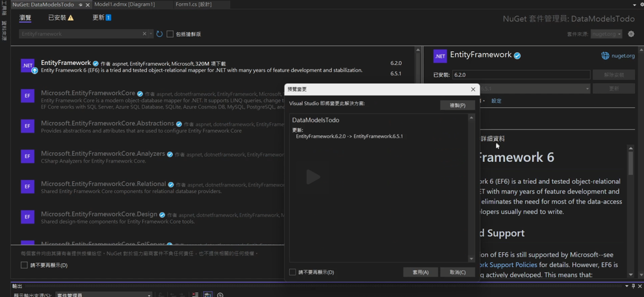Open the nuget.org link in details header
Screen dimensions: 644x297
pyautogui.click(x=623, y=55)
